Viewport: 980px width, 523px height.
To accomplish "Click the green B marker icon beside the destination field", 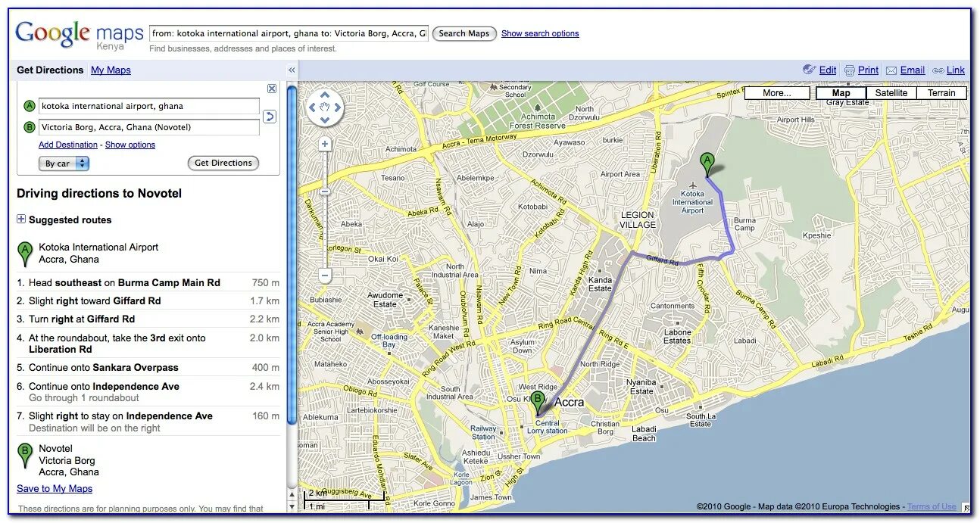I will pyautogui.click(x=30, y=127).
